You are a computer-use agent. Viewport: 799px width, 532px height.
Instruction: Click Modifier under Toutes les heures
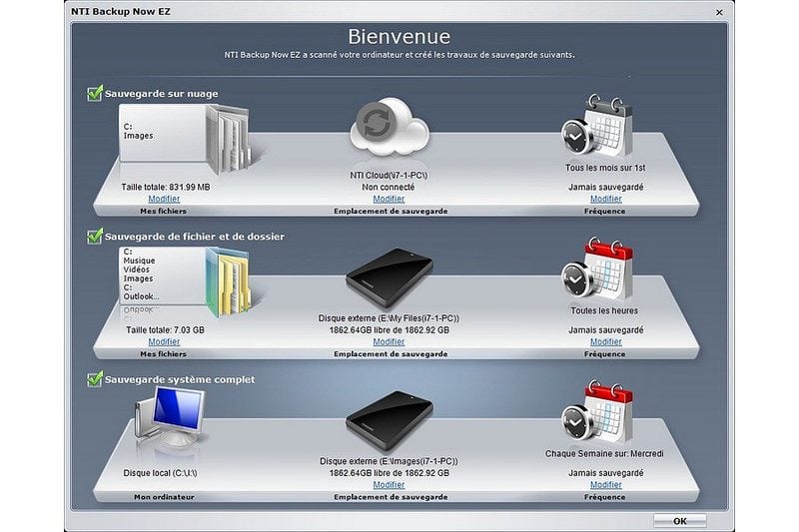(606, 342)
